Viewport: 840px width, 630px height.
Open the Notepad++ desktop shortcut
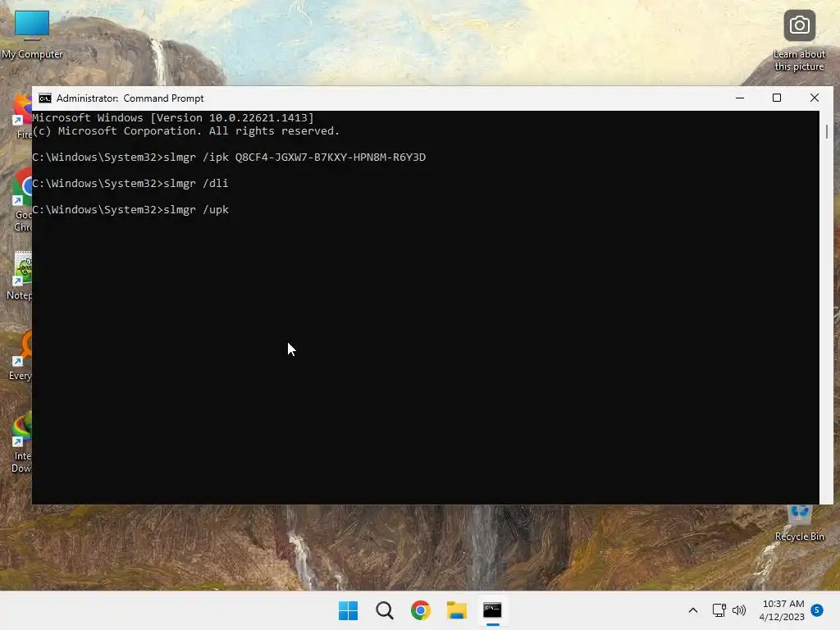click(21, 276)
